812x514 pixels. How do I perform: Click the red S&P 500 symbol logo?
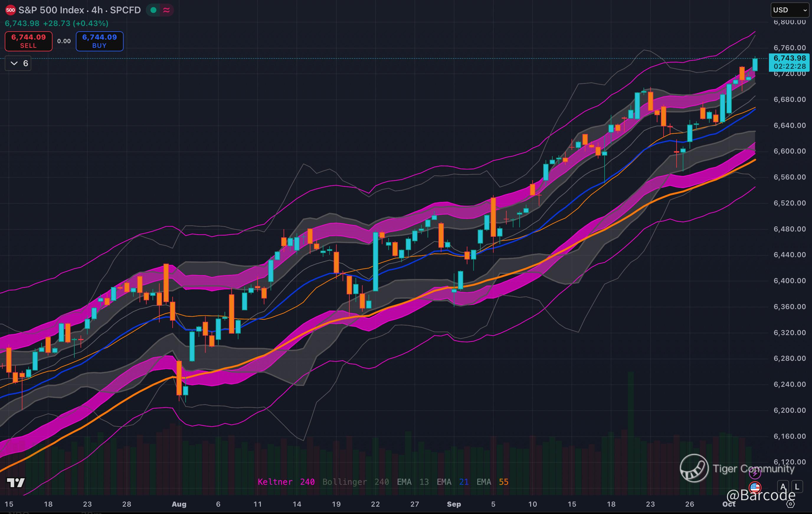pos(10,10)
